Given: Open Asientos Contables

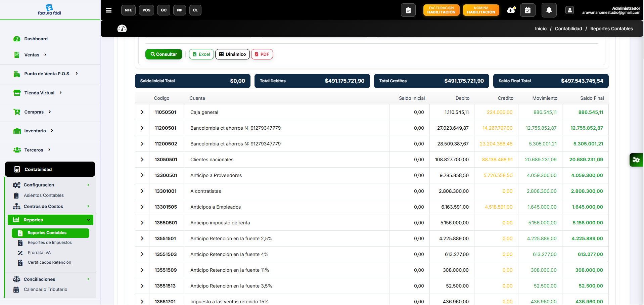Looking at the screenshot, I should pyautogui.click(x=44, y=195).
